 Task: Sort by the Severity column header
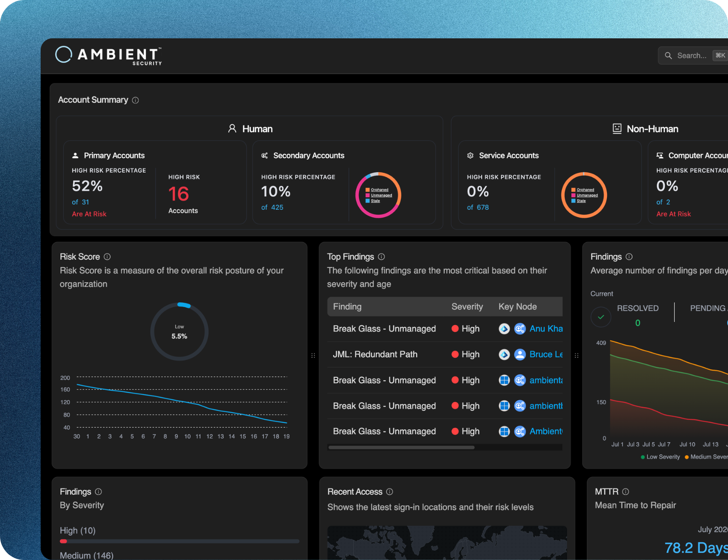click(x=467, y=307)
